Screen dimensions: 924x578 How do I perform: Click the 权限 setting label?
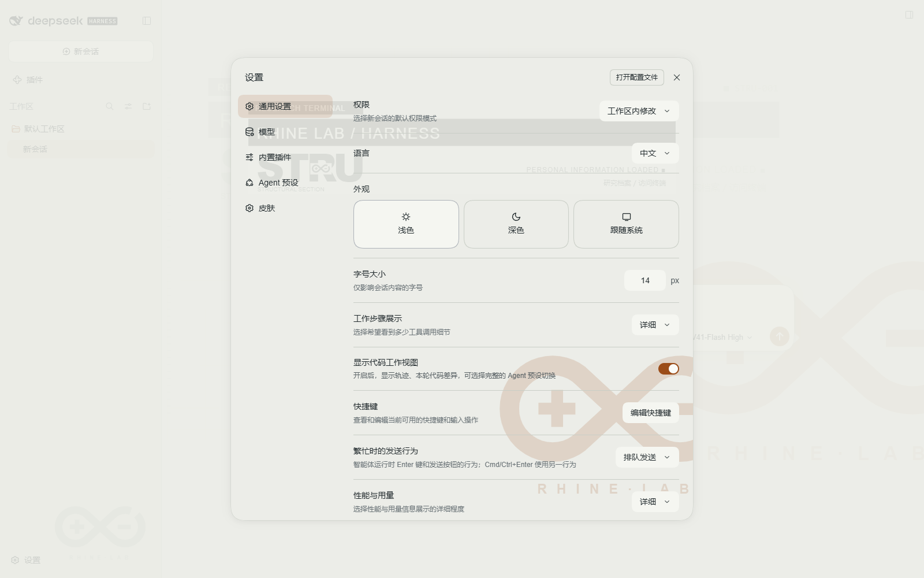(x=362, y=105)
